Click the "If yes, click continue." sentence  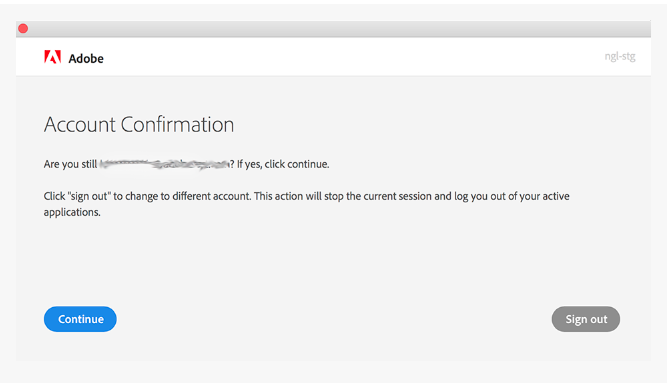coord(283,164)
